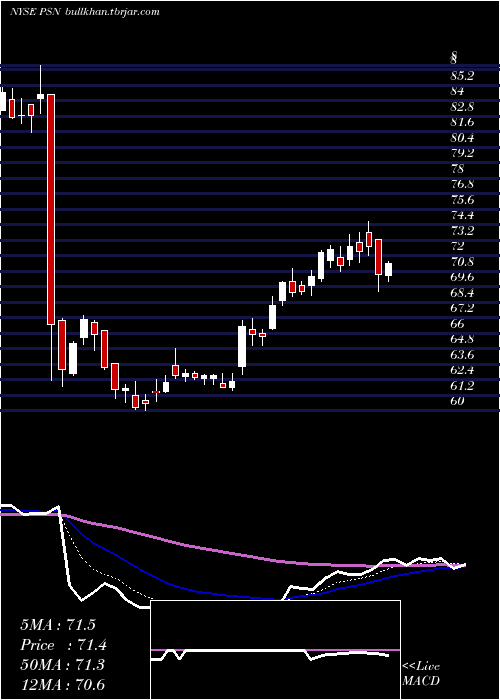Click the Price : 71.4 value
Screen dimensions: 500x700
[64, 645]
